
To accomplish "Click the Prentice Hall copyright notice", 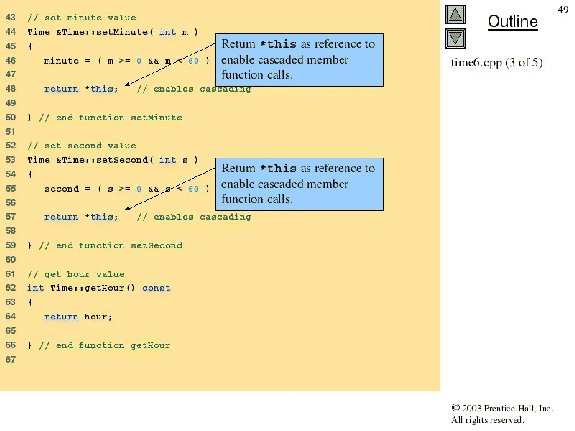I will point(502,414).
